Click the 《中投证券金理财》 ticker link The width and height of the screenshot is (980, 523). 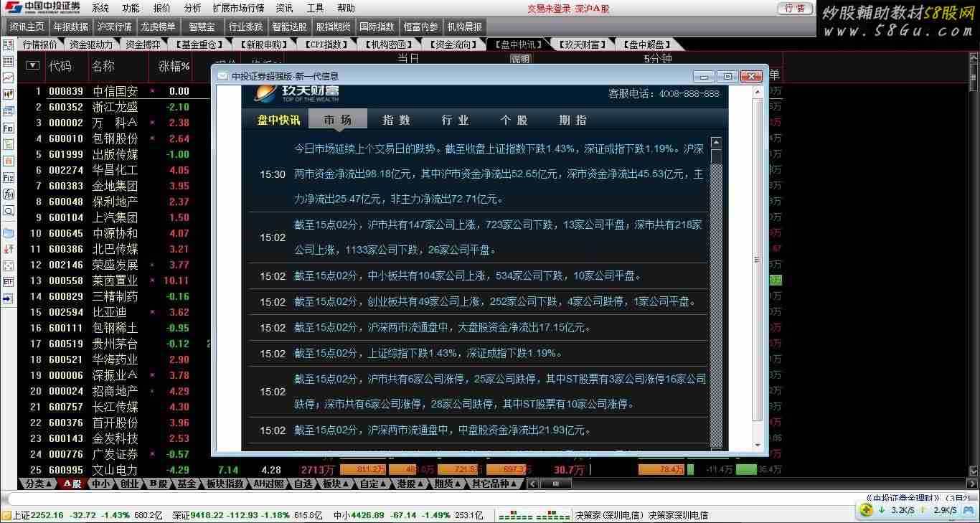pos(902,498)
